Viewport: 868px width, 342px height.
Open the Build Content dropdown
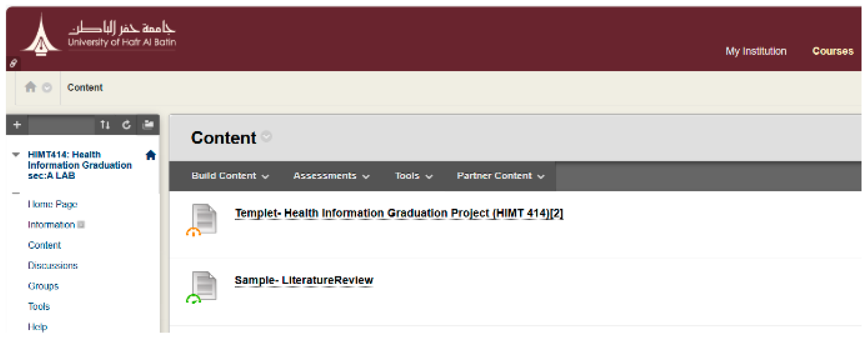tap(230, 176)
